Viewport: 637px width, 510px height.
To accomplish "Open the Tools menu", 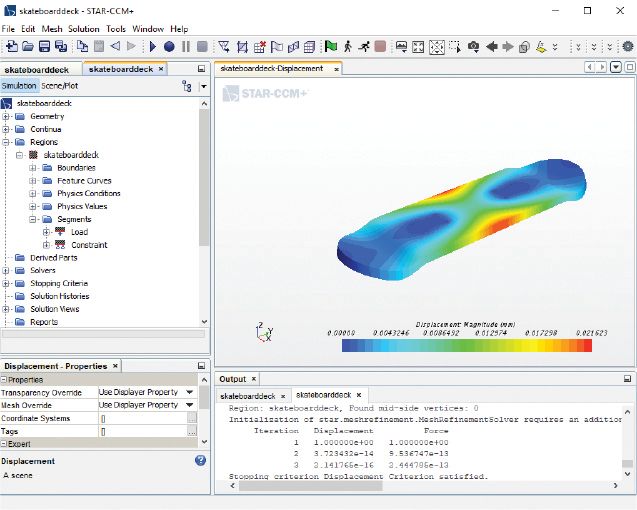I will [x=116, y=29].
